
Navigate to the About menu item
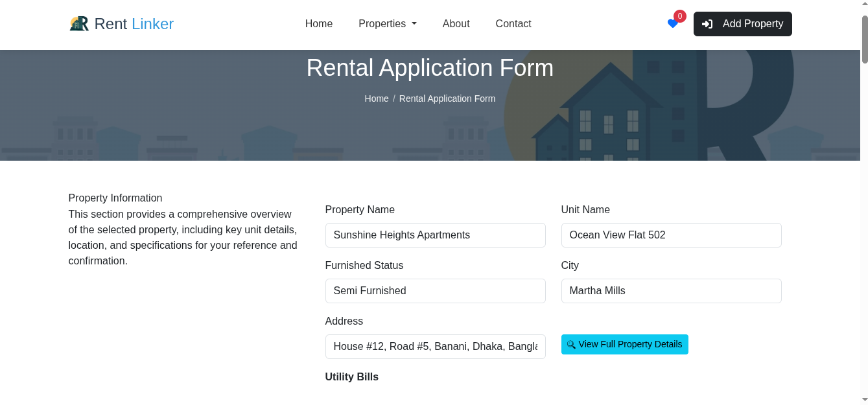coord(456,23)
